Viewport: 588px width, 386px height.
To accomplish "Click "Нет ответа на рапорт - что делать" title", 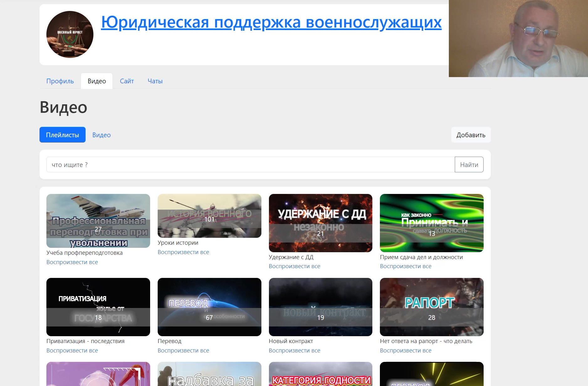I will 426,341.
